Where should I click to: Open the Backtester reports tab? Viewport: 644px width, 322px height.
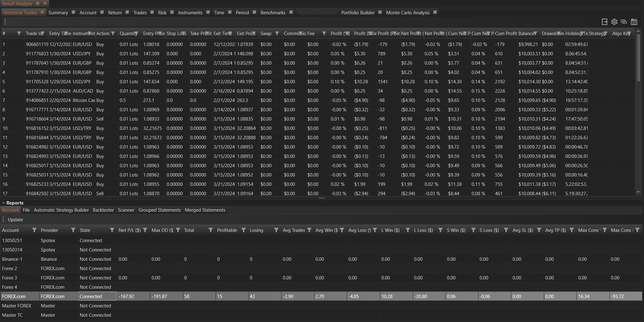click(x=103, y=210)
